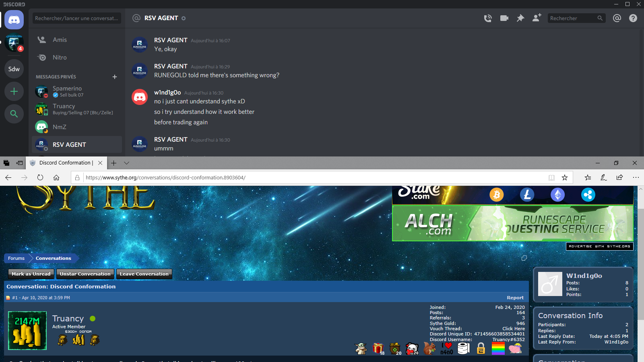
Task: Add friends to the DM
Action: pos(537,18)
